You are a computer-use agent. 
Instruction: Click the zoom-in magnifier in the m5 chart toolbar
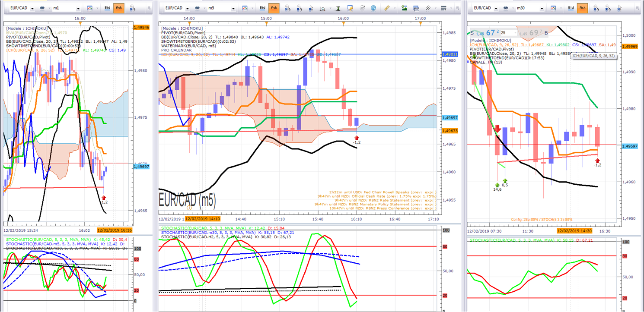pyautogui.click(x=287, y=8)
